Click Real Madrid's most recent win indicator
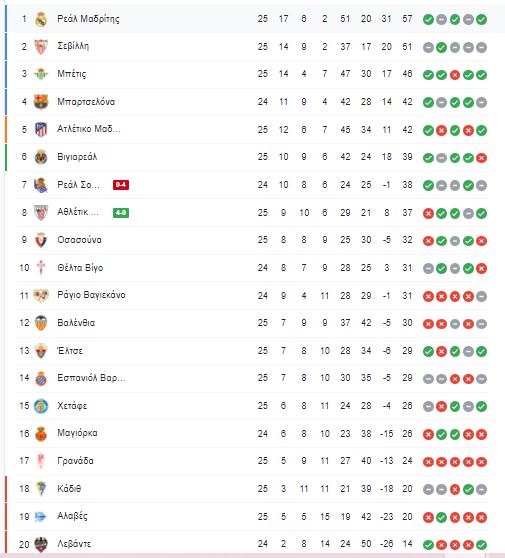This screenshot has width=505, height=558. click(482, 20)
